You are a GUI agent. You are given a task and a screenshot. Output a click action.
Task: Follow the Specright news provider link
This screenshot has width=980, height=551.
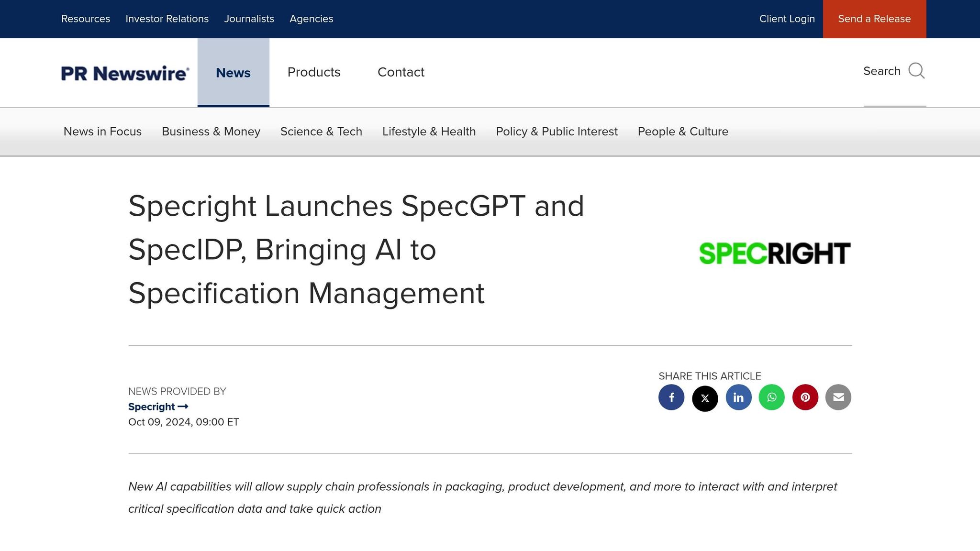tap(158, 407)
